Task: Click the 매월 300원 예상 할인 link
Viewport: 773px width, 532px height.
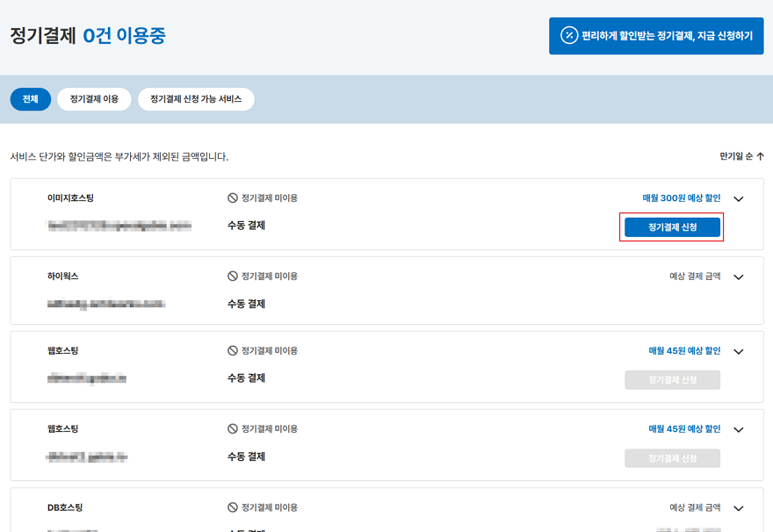Action: 683,198
